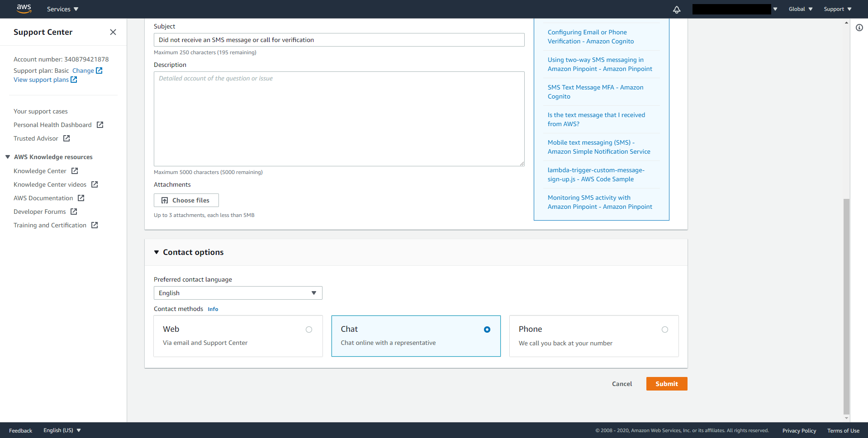
Task: Click into the Description text area
Action: coord(339,119)
